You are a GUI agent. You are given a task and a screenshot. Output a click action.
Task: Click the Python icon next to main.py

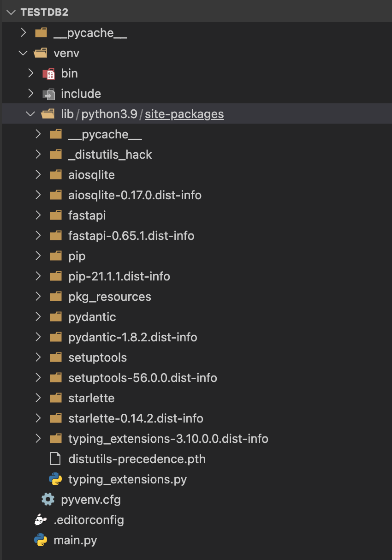[x=41, y=540]
